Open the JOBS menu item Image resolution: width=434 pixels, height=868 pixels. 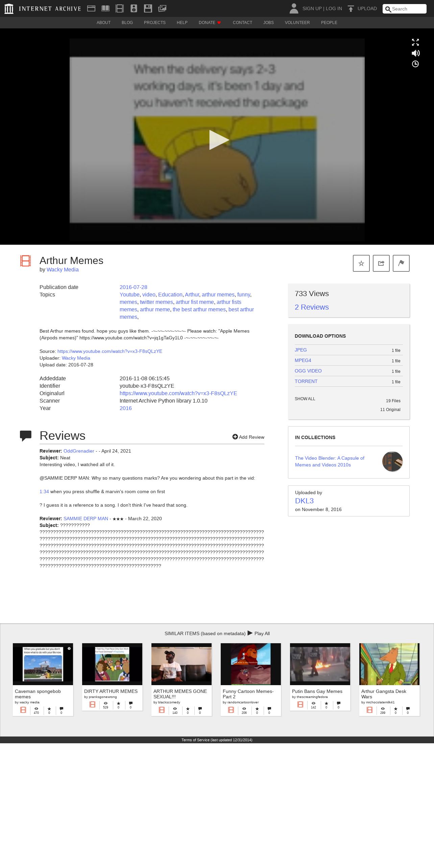(268, 23)
